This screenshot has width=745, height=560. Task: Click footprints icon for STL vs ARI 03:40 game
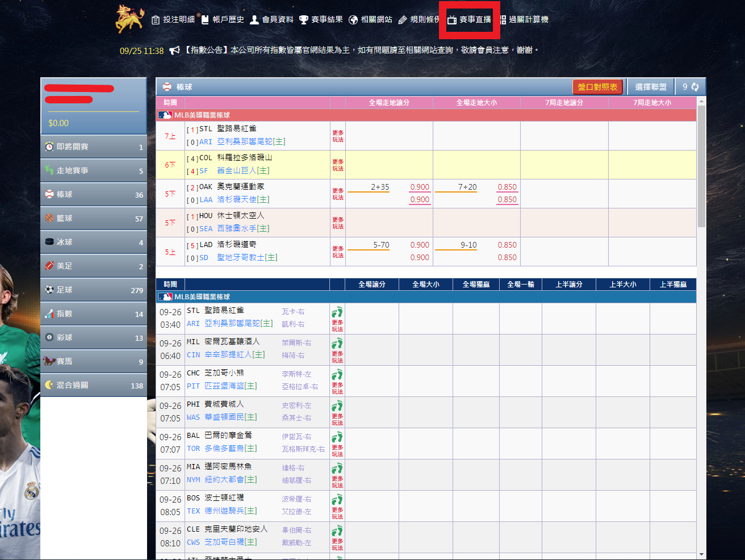[x=337, y=312]
